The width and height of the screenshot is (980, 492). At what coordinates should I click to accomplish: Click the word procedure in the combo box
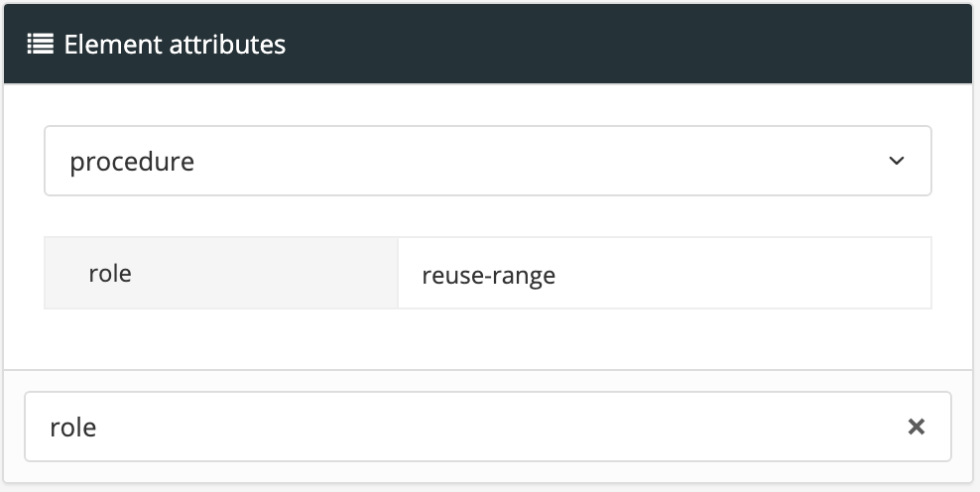(132, 162)
